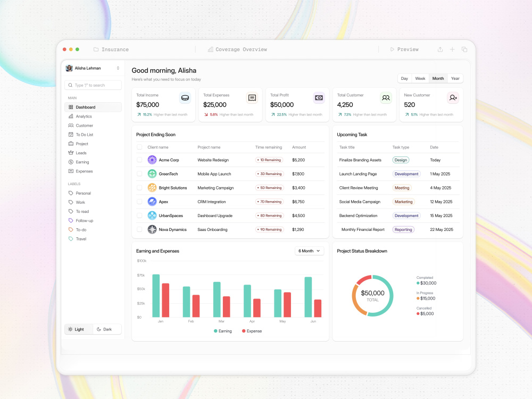The width and height of the screenshot is (532, 399).
Task: Click the Expense legend color dot
Action: (x=244, y=331)
